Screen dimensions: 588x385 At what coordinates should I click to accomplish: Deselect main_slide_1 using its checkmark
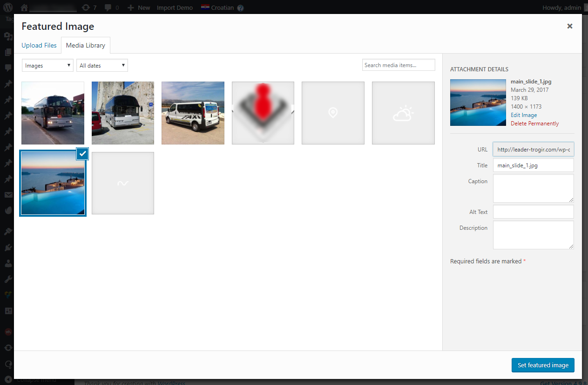click(x=82, y=154)
